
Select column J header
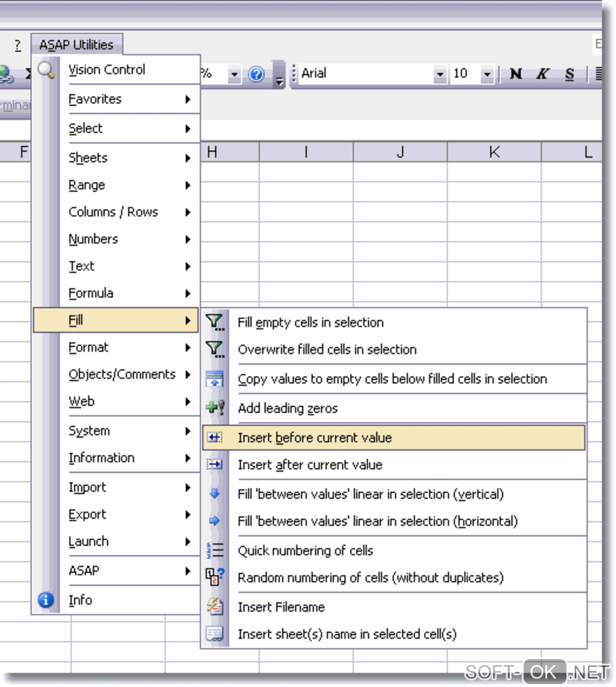pos(400,152)
